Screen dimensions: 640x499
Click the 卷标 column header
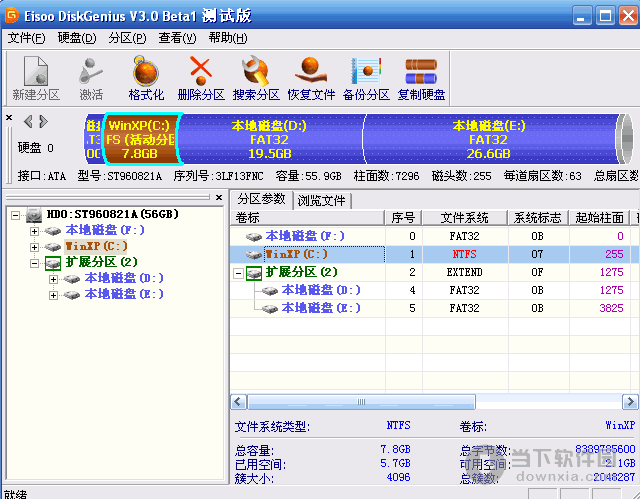coord(308,218)
